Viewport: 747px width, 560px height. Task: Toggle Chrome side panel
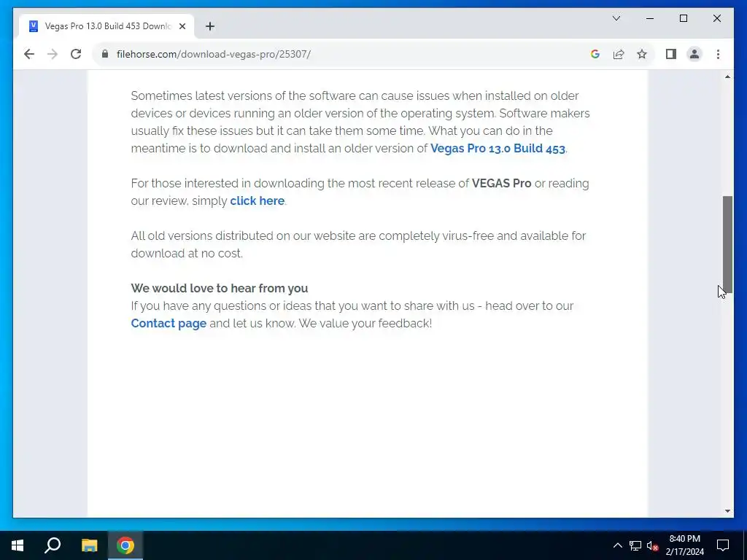(671, 54)
